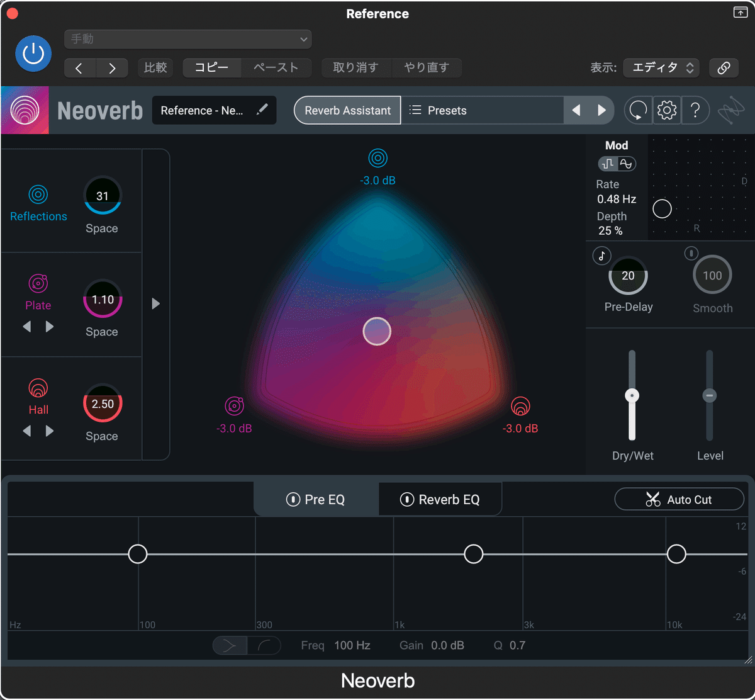
Task: Click the Plate icon on the blend pad
Action: pyautogui.click(x=234, y=406)
